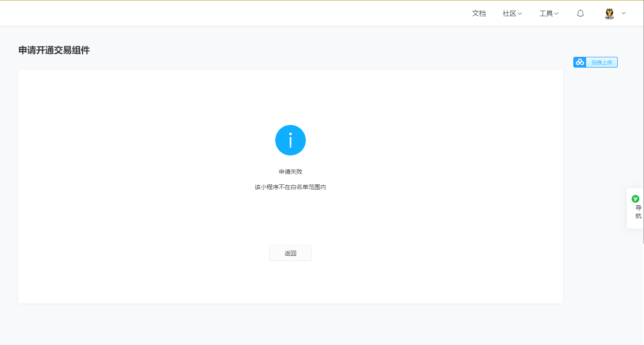Click the user avatar image
The height and width of the screenshot is (345, 644).
pyautogui.click(x=610, y=14)
